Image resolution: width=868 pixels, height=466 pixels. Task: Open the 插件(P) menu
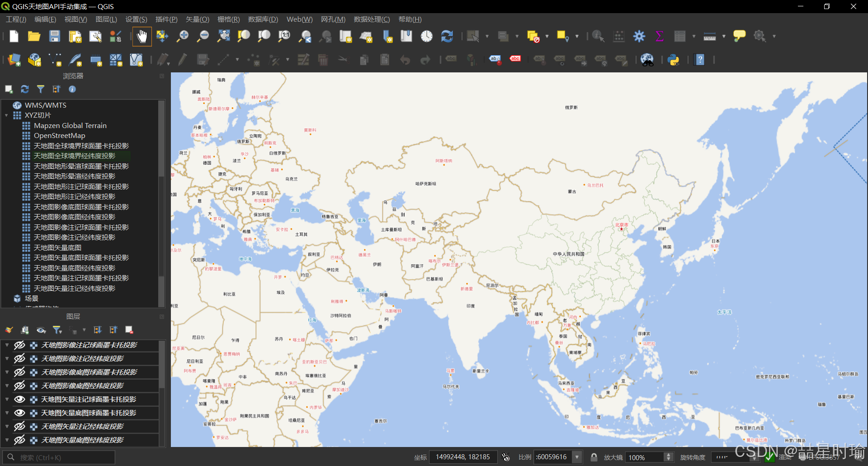pos(166,19)
